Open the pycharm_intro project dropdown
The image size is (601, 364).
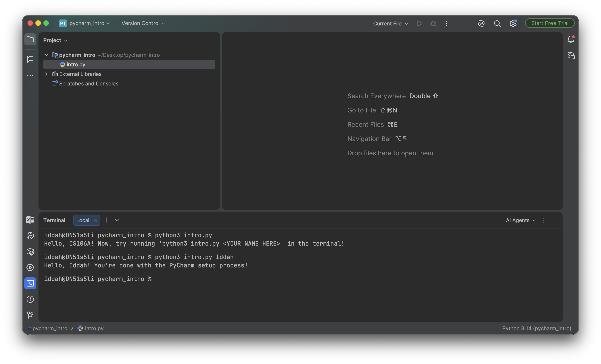(89, 23)
